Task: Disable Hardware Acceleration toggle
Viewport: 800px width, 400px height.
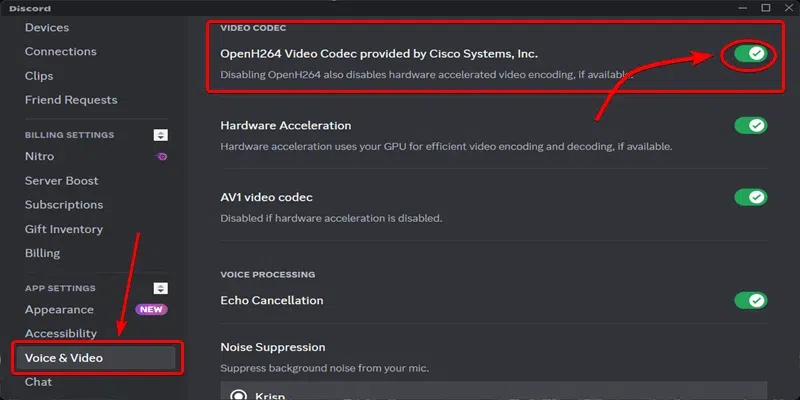Action: click(750, 125)
